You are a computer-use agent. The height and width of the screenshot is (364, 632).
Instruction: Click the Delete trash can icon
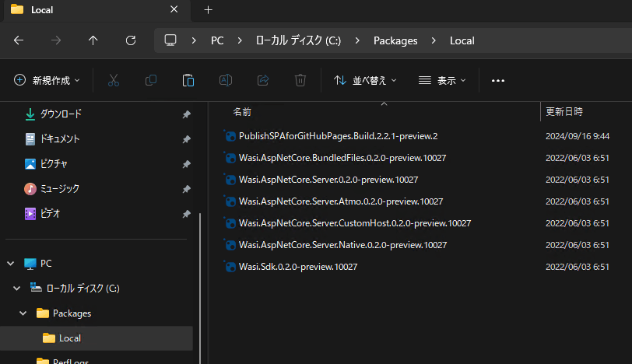[300, 81]
